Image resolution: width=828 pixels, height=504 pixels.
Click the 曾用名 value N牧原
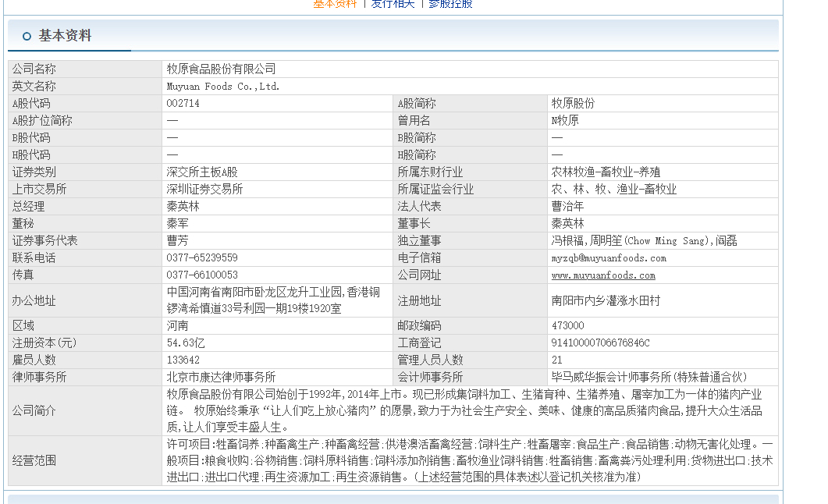pyautogui.click(x=565, y=121)
